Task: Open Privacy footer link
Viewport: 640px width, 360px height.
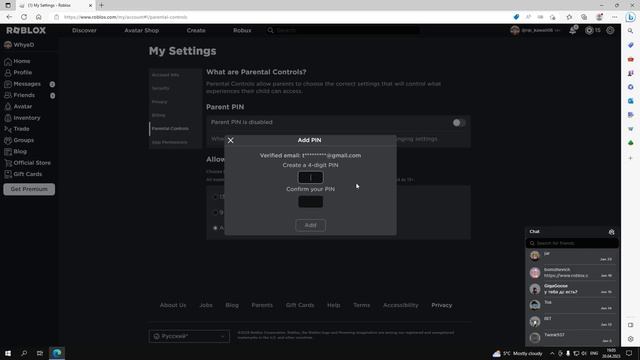Action: click(442, 305)
